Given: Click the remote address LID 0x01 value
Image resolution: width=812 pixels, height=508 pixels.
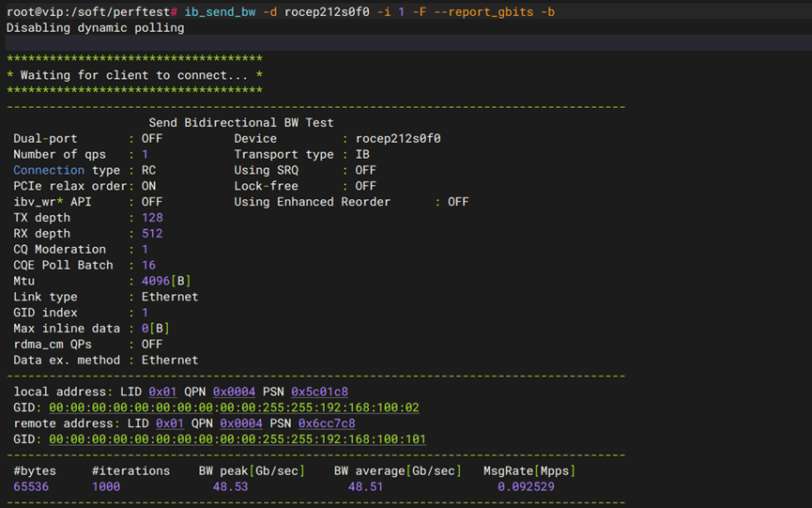Looking at the screenshot, I should tap(170, 423).
